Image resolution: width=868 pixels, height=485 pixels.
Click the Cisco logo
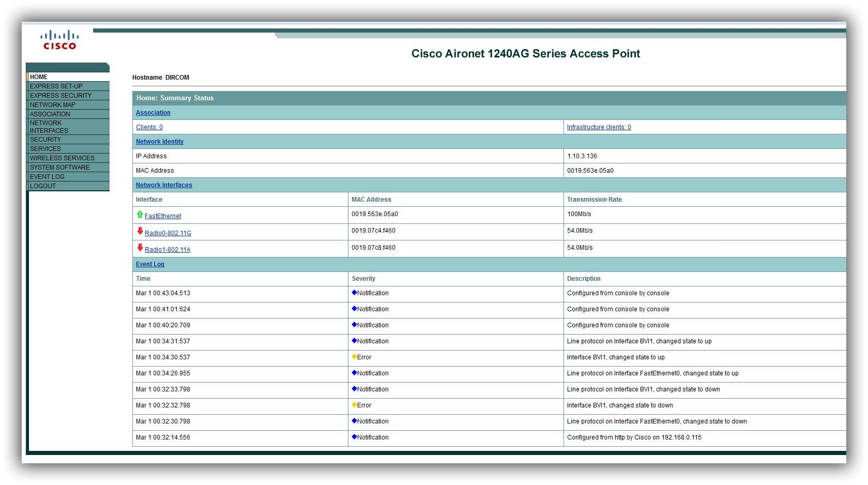click(59, 40)
